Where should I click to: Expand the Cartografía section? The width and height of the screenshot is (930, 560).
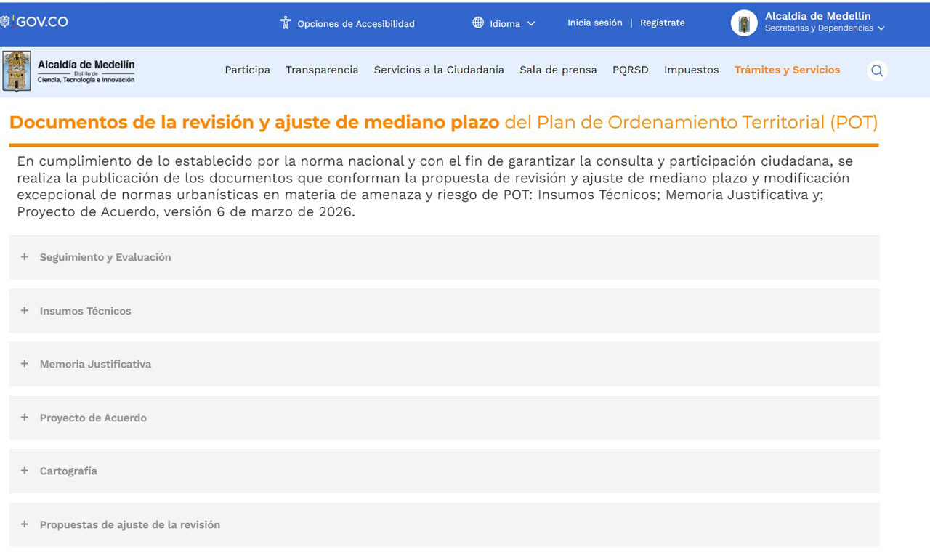[444, 471]
